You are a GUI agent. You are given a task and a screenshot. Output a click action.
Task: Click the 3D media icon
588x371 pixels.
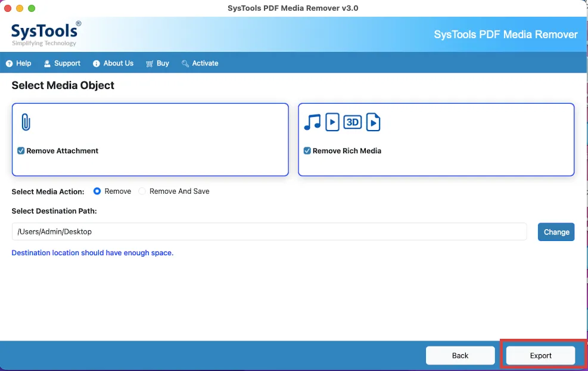click(x=353, y=122)
